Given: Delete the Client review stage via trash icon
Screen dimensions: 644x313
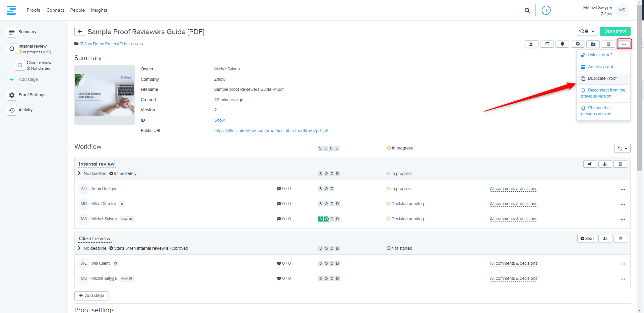Looking at the screenshot, I should coord(620,239).
